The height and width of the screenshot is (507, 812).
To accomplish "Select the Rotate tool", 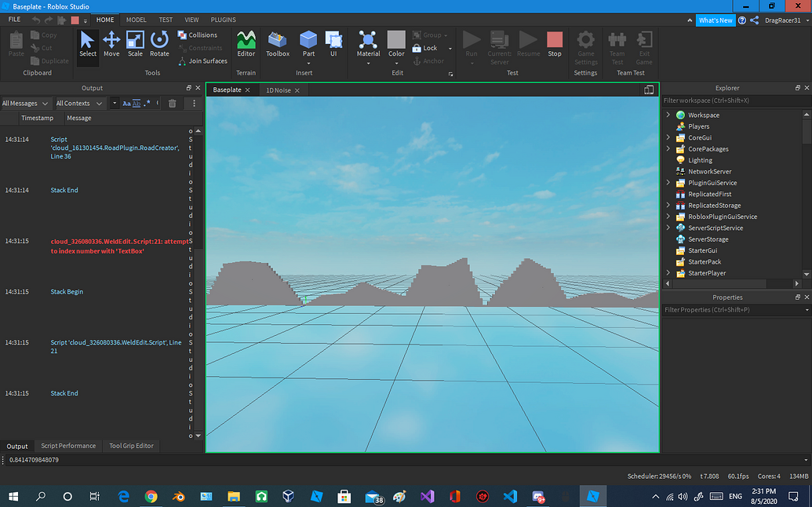I will pyautogui.click(x=159, y=45).
